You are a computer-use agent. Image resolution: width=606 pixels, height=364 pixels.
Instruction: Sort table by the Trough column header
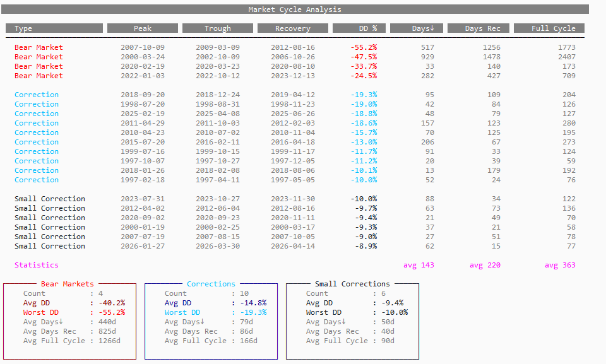(218, 28)
